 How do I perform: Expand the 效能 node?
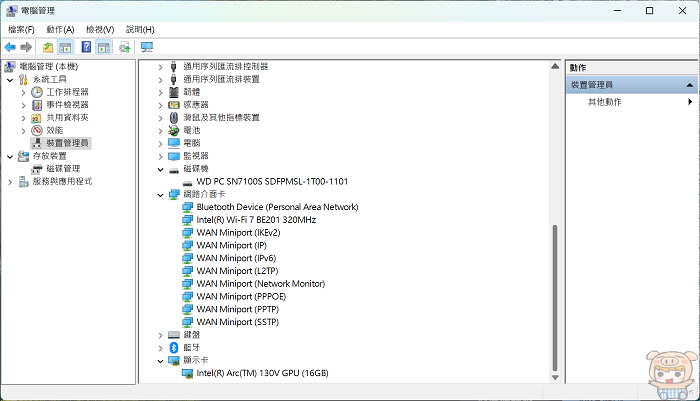tap(24, 131)
